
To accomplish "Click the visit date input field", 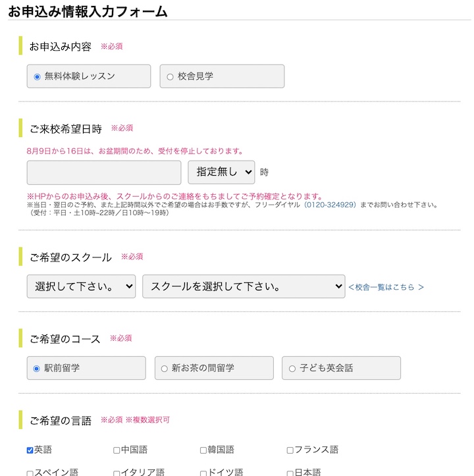I will click(x=104, y=172).
